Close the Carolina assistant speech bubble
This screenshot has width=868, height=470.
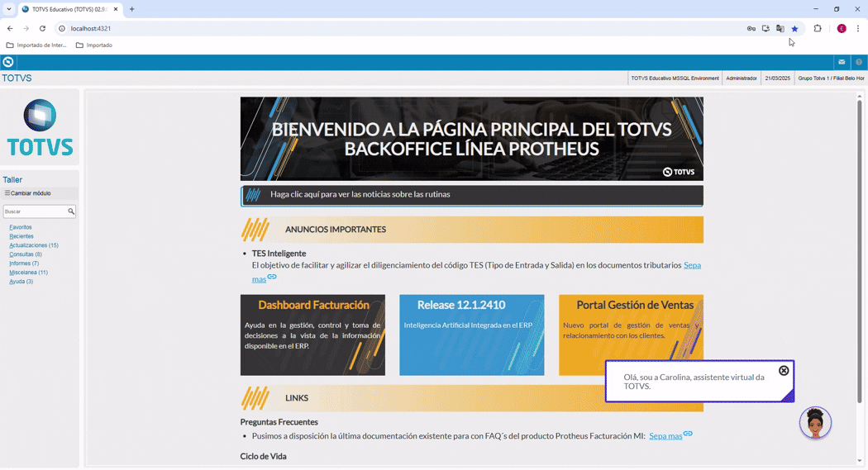click(x=784, y=371)
